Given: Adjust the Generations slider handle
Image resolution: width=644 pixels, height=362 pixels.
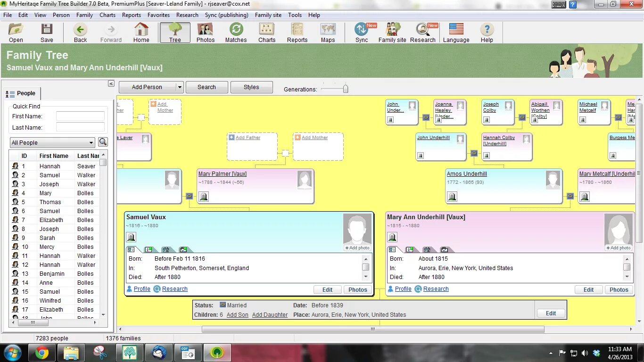Looking at the screenshot, I should click(x=346, y=89).
